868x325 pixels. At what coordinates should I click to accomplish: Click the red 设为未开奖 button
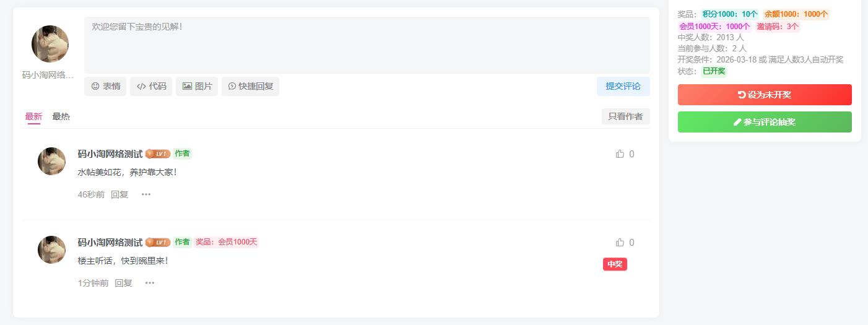(x=765, y=95)
